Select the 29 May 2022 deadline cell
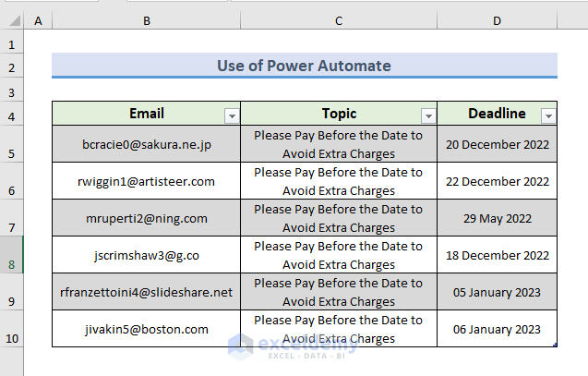 click(x=497, y=218)
